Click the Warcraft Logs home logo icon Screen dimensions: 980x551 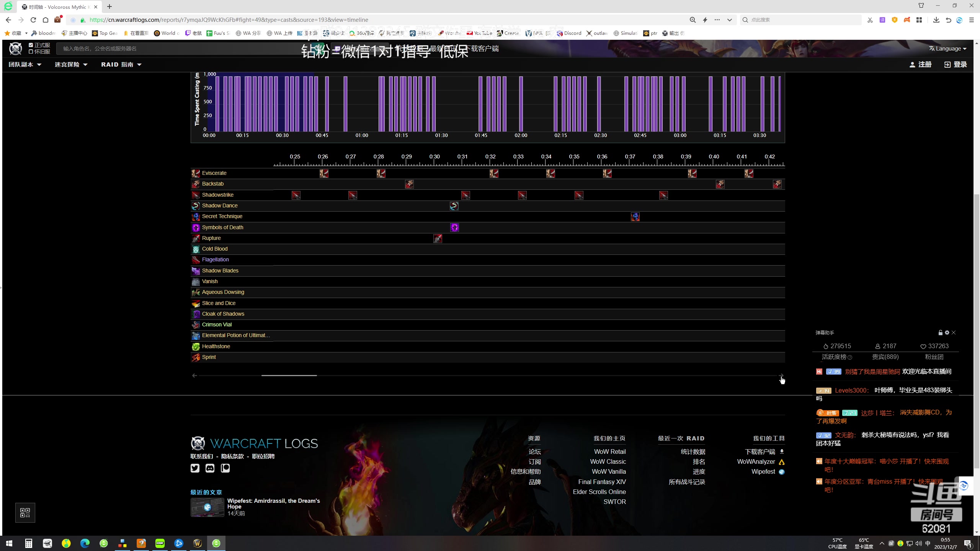(x=15, y=49)
